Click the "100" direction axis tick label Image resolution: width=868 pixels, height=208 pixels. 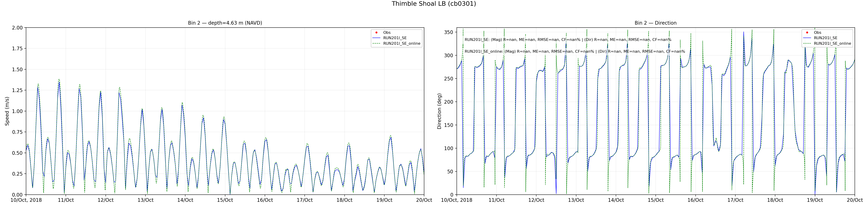pos(449,148)
